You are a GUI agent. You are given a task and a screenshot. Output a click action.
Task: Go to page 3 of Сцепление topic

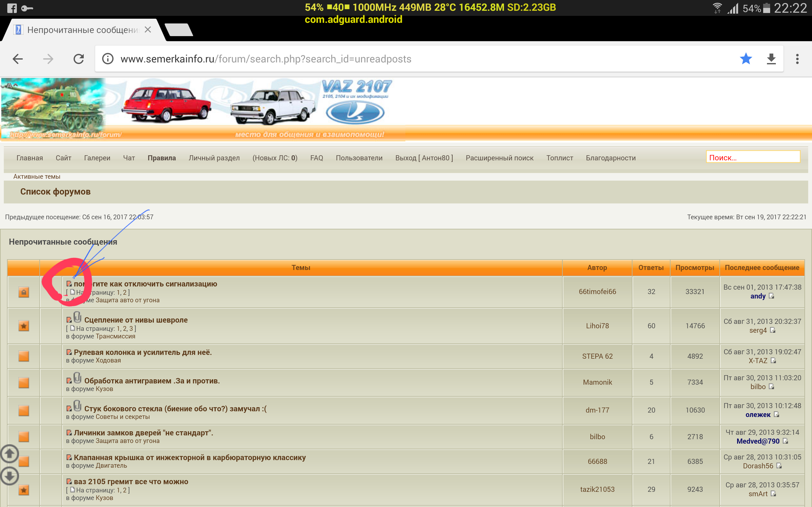[x=132, y=329]
